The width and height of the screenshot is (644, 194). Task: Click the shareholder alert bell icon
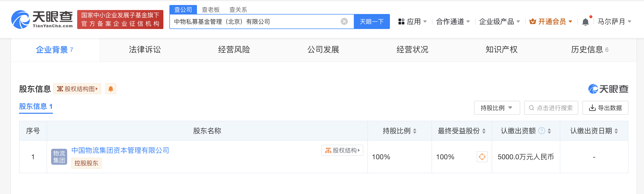click(111, 89)
